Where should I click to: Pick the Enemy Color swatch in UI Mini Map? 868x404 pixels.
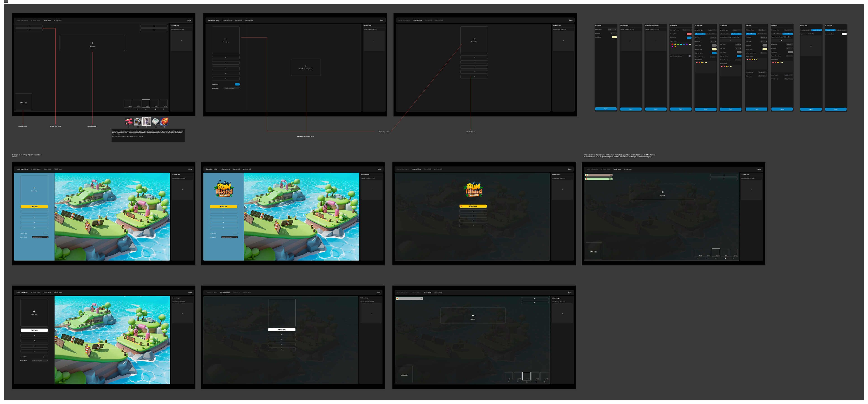(689, 34)
